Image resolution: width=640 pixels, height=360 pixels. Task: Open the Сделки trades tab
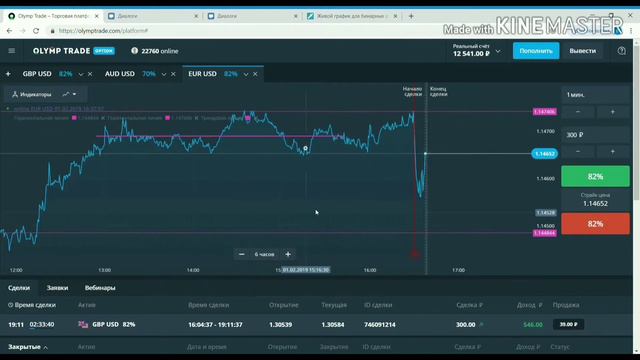click(19, 288)
